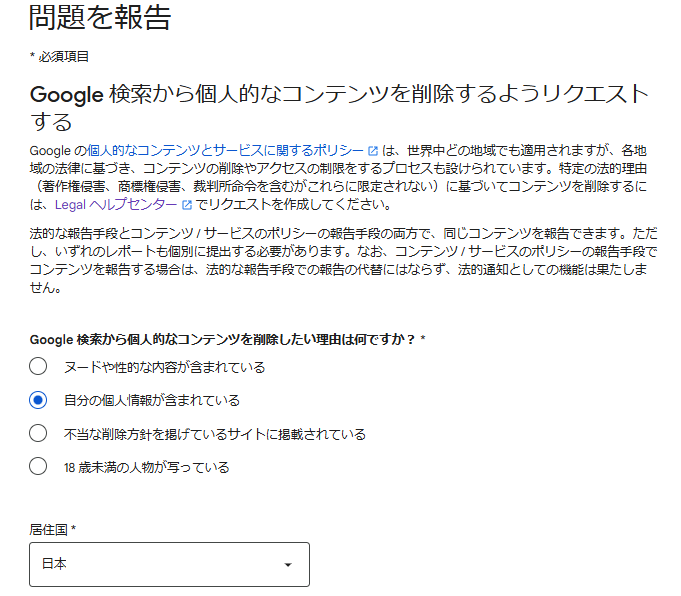
Task: Click external-link icon beside the ポリシー link
Action: [373, 151]
